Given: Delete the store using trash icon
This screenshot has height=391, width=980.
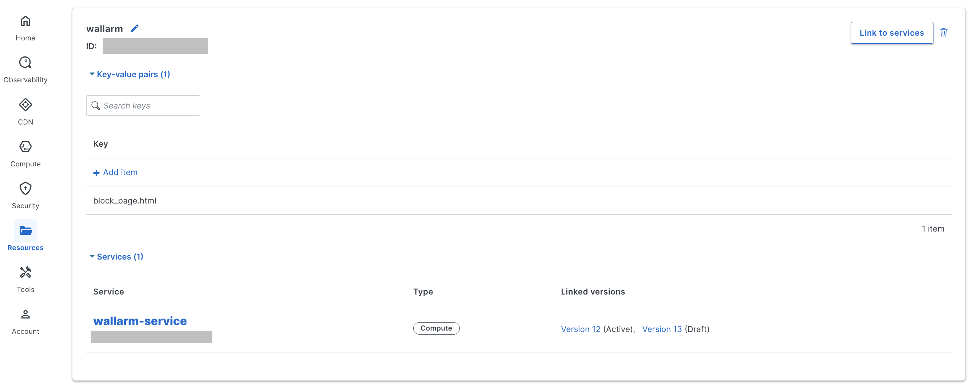Looking at the screenshot, I should 943,32.
